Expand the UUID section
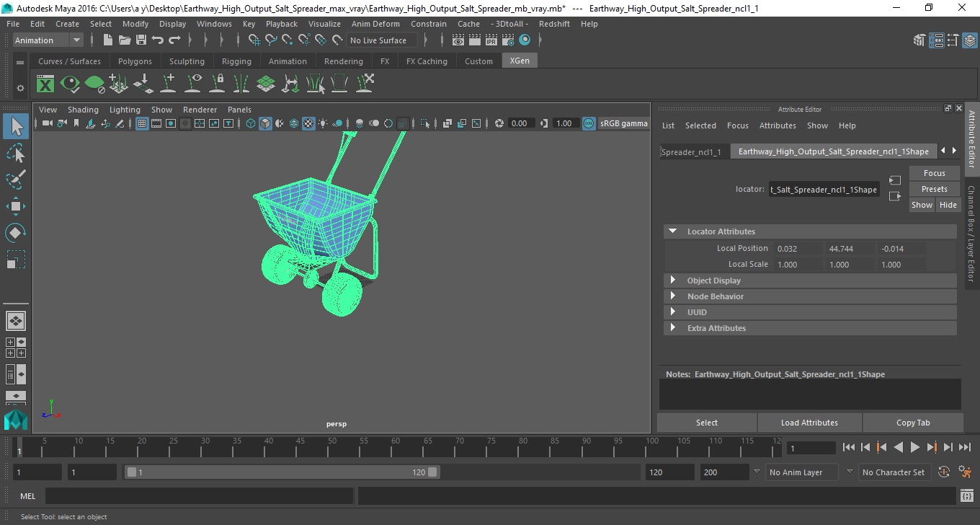This screenshot has width=980, height=525. 672,312
